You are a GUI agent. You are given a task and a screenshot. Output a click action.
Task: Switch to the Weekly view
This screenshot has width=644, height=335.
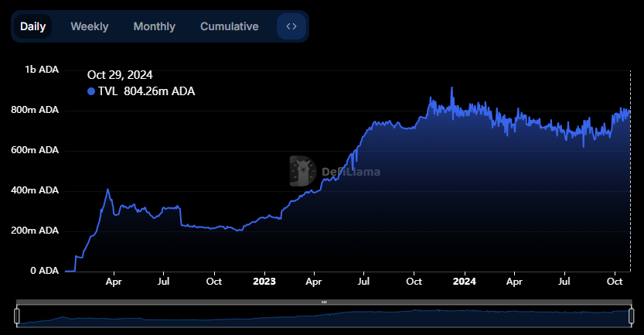(90, 26)
